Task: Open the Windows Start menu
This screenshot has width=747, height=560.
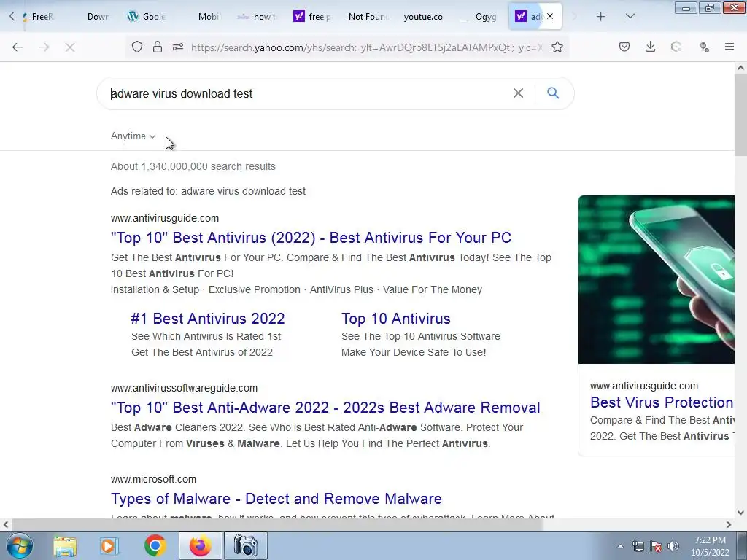Action: coord(20,545)
